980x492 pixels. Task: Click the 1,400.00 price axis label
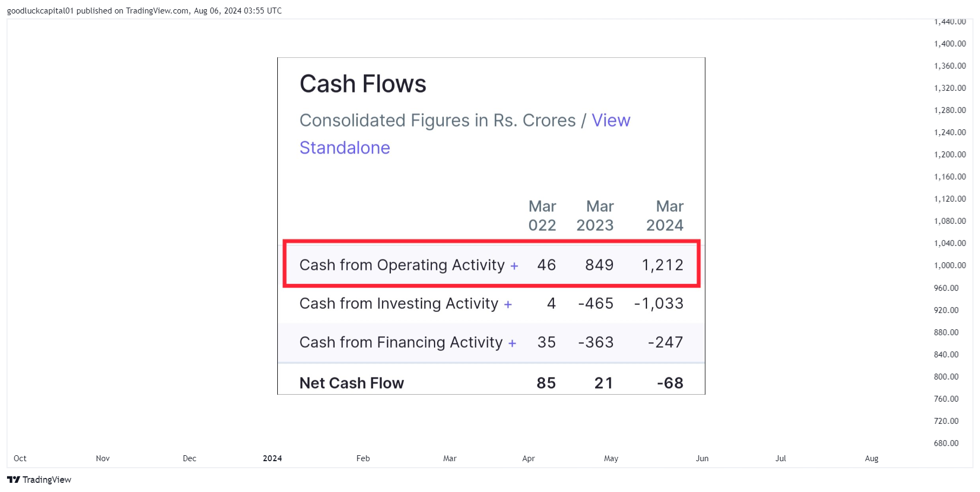click(x=950, y=44)
